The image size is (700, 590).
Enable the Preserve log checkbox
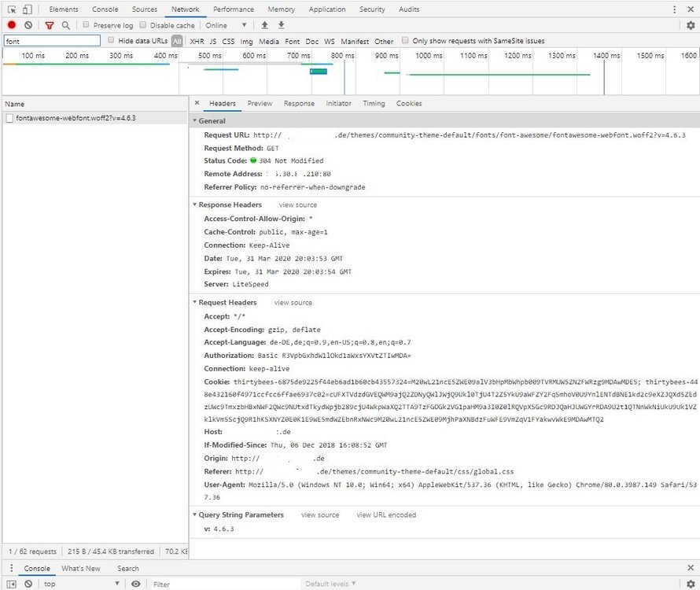click(x=87, y=25)
